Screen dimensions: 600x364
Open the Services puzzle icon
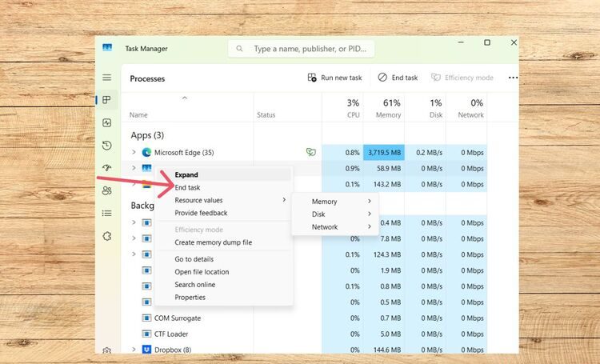[x=107, y=237]
